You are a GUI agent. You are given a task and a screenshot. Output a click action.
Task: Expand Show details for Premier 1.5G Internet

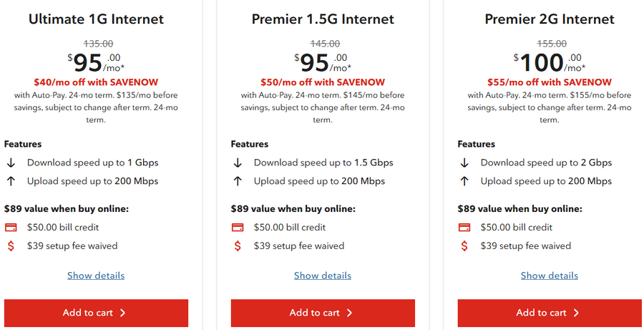point(323,276)
